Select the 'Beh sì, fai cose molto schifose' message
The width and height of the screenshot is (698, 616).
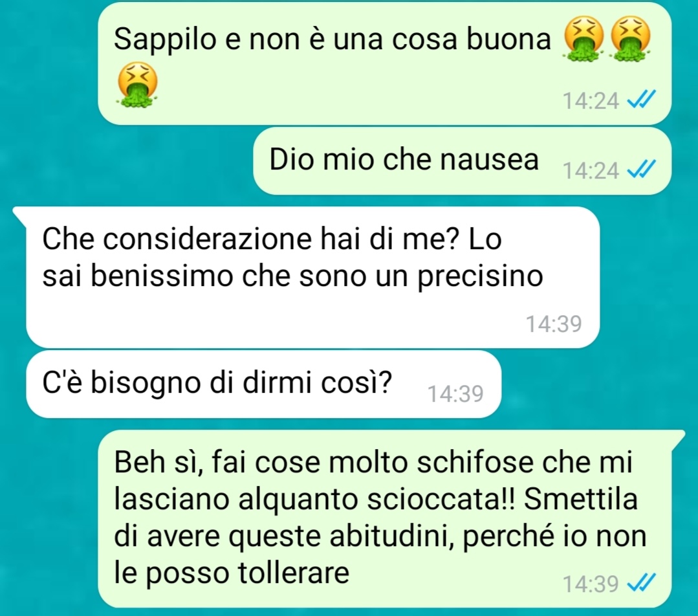pos(391,518)
